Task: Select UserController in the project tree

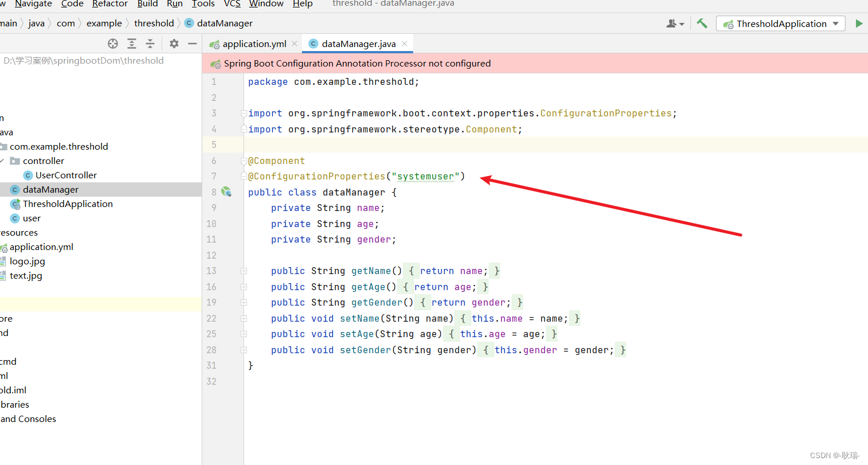Action: pyautogui.click(x=66, y=175)
